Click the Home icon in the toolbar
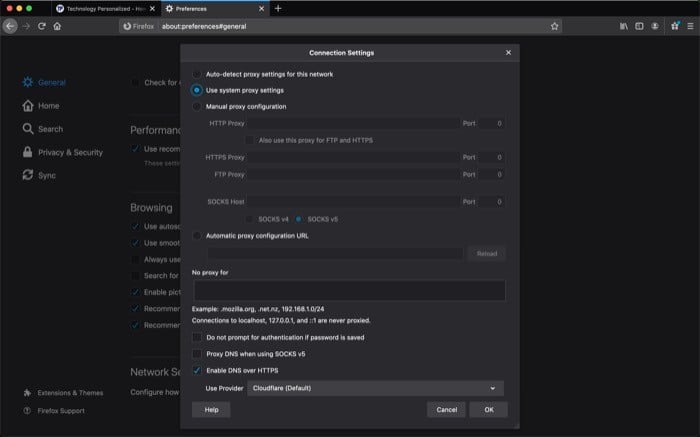This screenshot has width=700, height=437. pyautogui.click(x=58, y=26)
